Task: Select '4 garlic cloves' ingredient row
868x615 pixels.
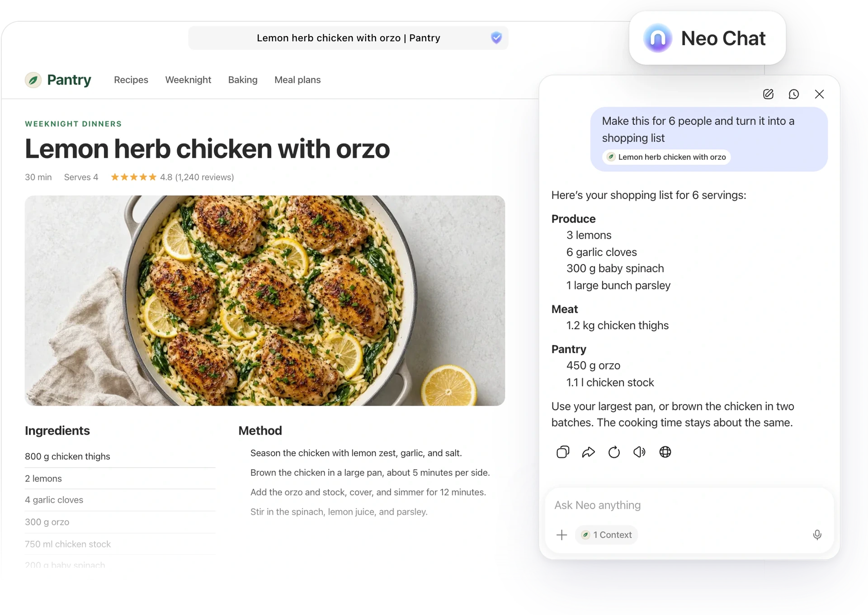Action: tap(120, 500)
